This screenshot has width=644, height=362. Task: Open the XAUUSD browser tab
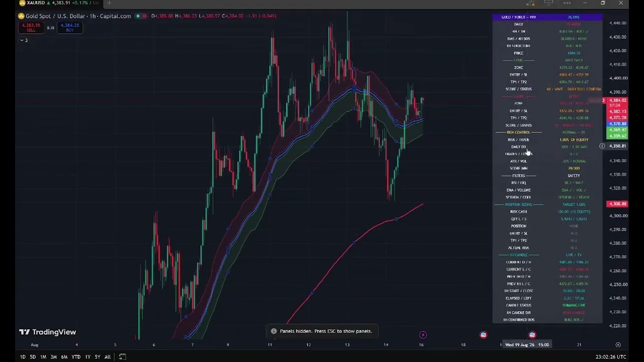tap(59, 3)
